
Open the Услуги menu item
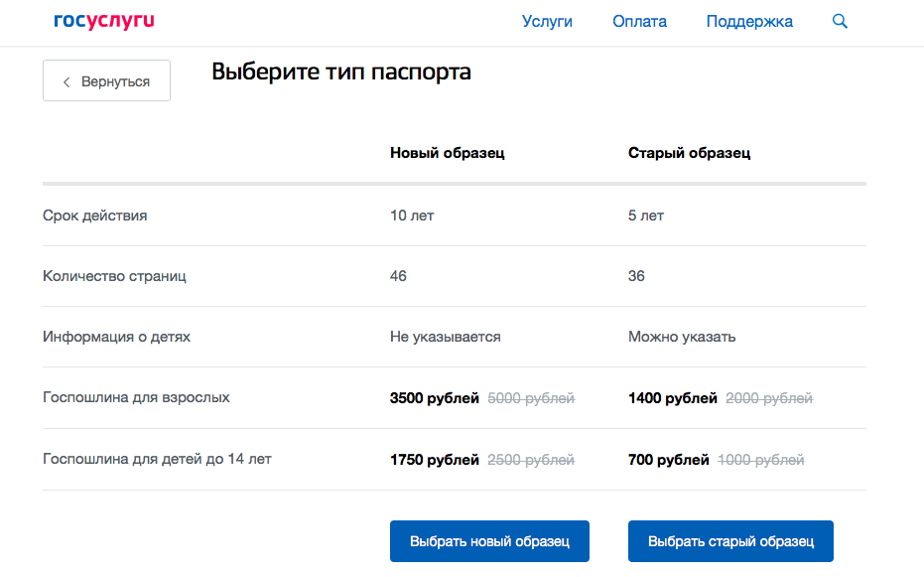coord(547,21)
